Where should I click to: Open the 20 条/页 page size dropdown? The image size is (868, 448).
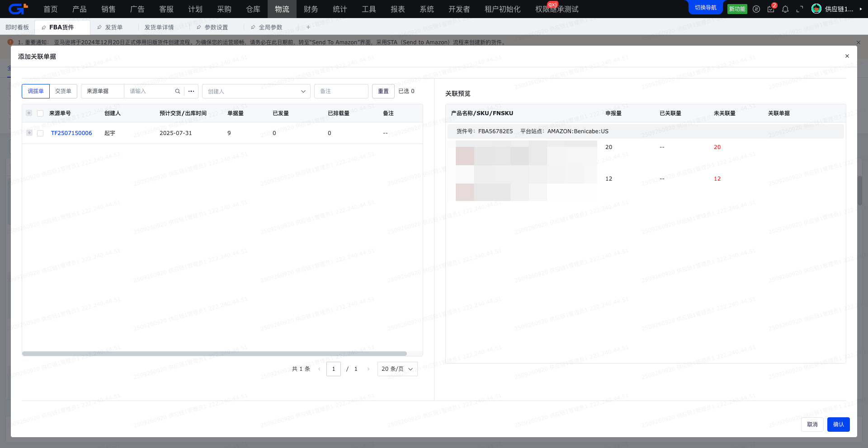(397, 369)
